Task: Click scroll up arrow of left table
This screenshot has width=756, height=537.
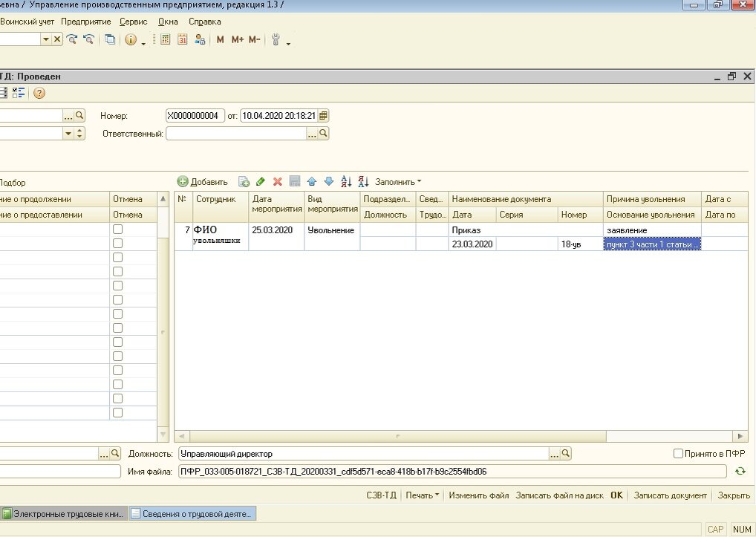Action: (163, 198)
